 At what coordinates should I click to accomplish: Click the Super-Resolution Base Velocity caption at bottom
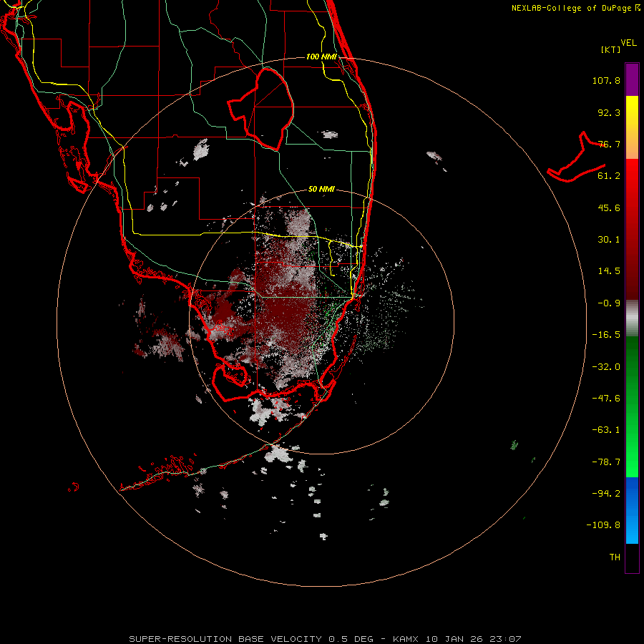(326, 639)
